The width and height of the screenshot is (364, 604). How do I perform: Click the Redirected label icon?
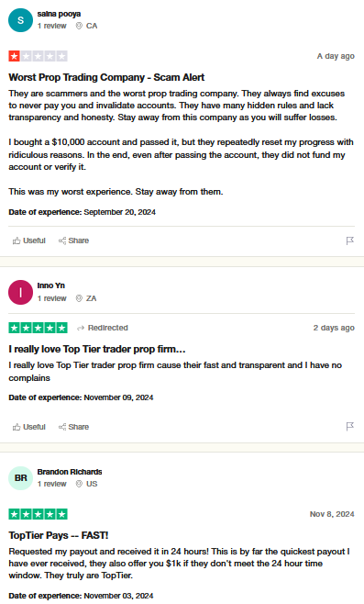81,329
